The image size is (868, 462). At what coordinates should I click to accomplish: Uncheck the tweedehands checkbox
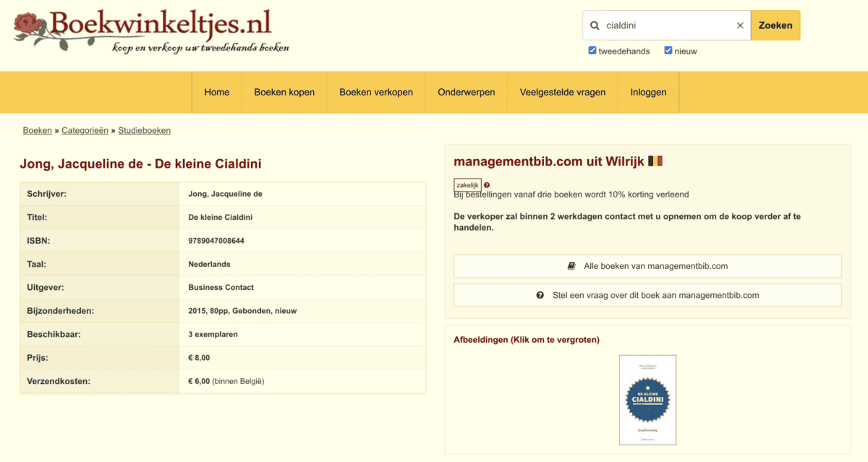(592, 51)
